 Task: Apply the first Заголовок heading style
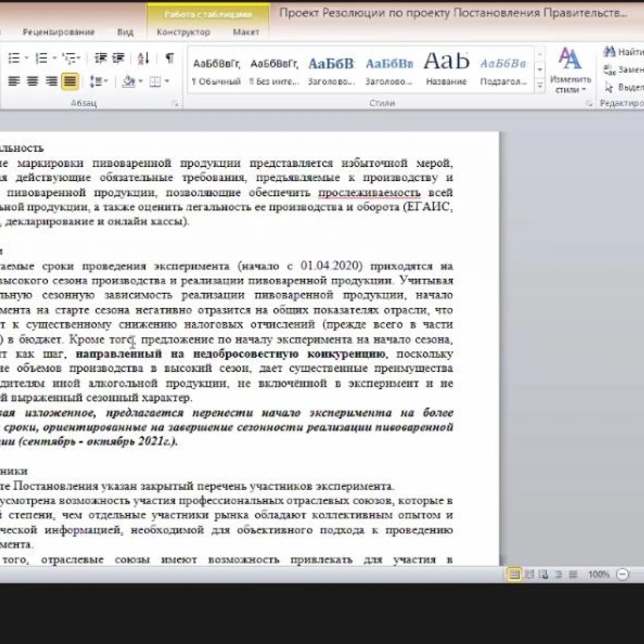tap(332, 71)
